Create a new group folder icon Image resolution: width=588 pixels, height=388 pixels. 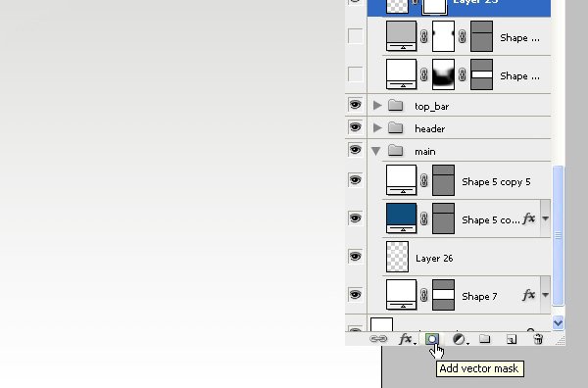coord(485,339)
